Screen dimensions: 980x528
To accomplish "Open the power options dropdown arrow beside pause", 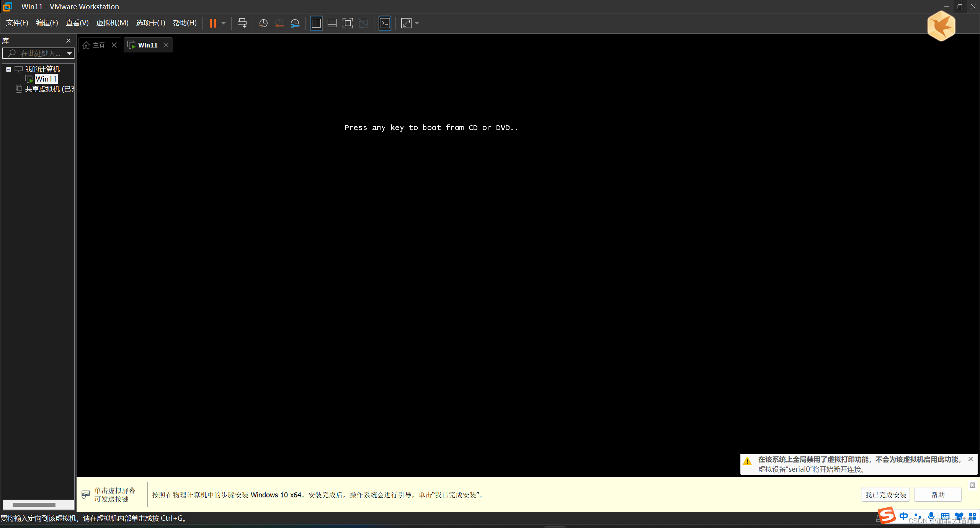I will tap(224, 23).
